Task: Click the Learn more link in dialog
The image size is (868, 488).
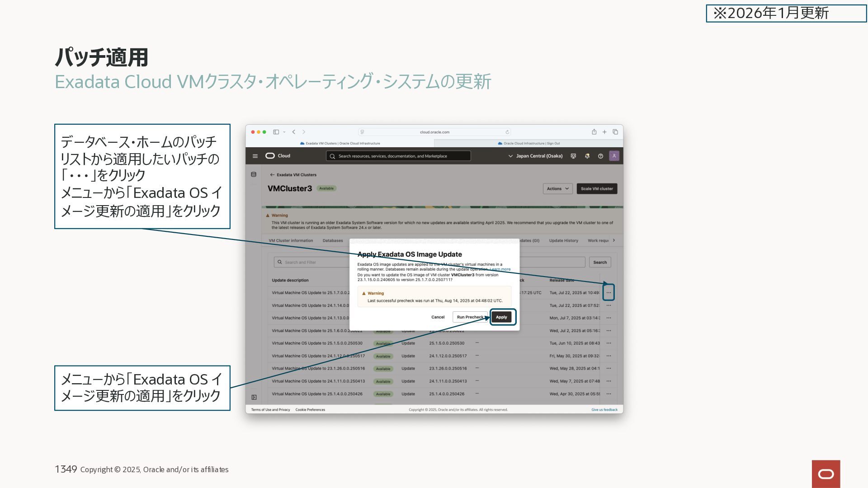Action: click(500, 269)
